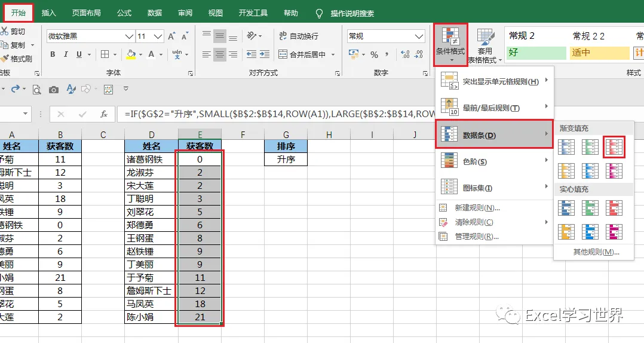Screen dimensions: 644x343
Task: Click the Redo arrow in quick access toolbar
Action: (16, 88)
